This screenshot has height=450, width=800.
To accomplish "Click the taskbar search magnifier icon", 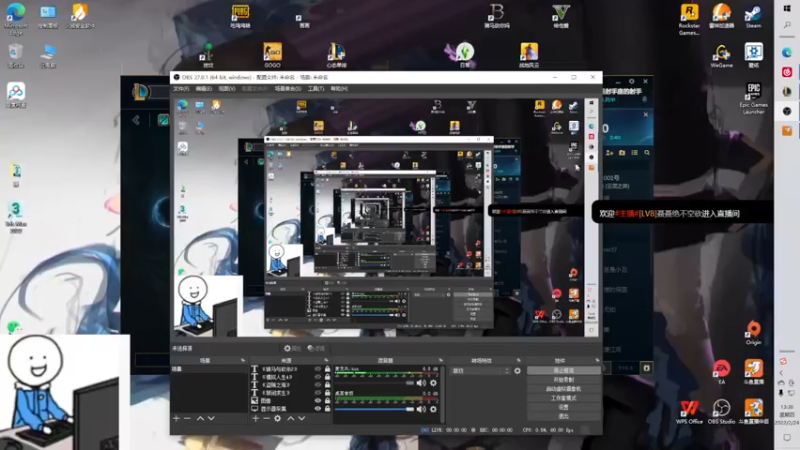I will 787,25.
